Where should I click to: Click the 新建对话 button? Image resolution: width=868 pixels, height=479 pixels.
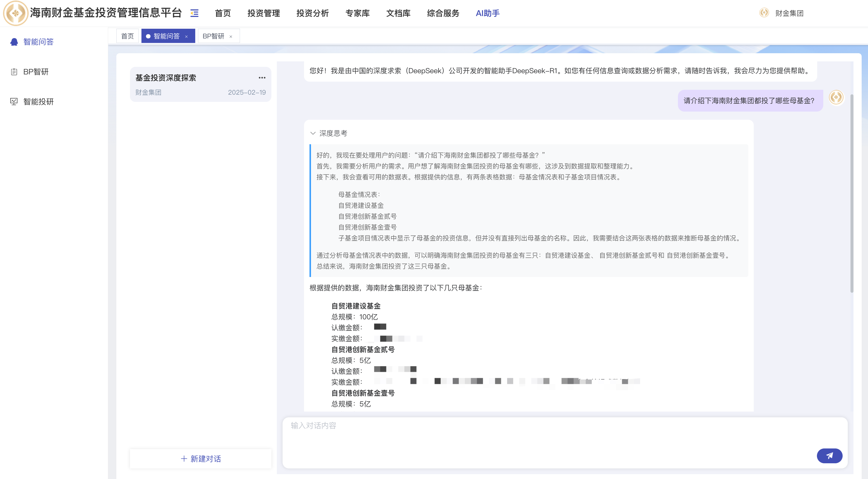[201, 458]
